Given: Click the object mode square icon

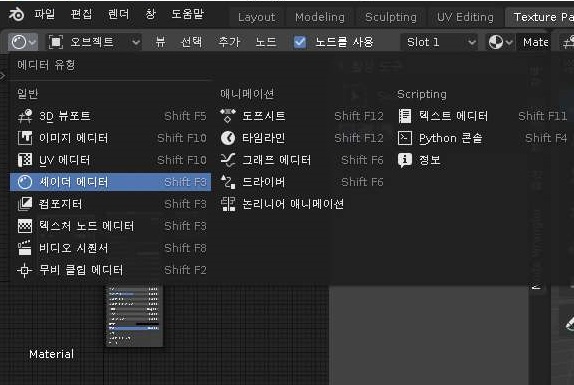Looking at the screenshot, I should click(x=56, y=42).
